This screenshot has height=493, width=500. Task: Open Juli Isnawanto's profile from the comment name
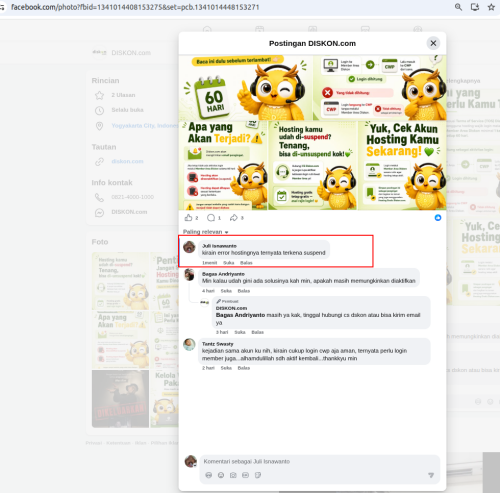click(219, 246)
